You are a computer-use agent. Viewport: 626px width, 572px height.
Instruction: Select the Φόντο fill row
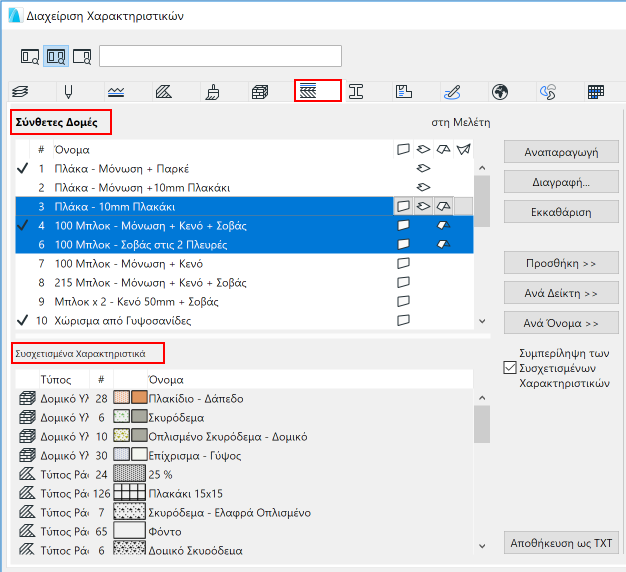[x=244, y=531]
